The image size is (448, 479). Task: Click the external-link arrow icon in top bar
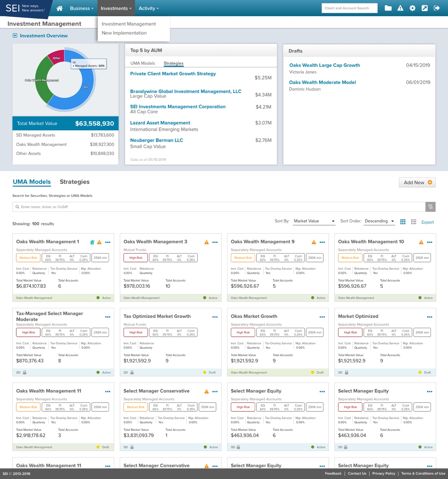click(x=424, y=8)
